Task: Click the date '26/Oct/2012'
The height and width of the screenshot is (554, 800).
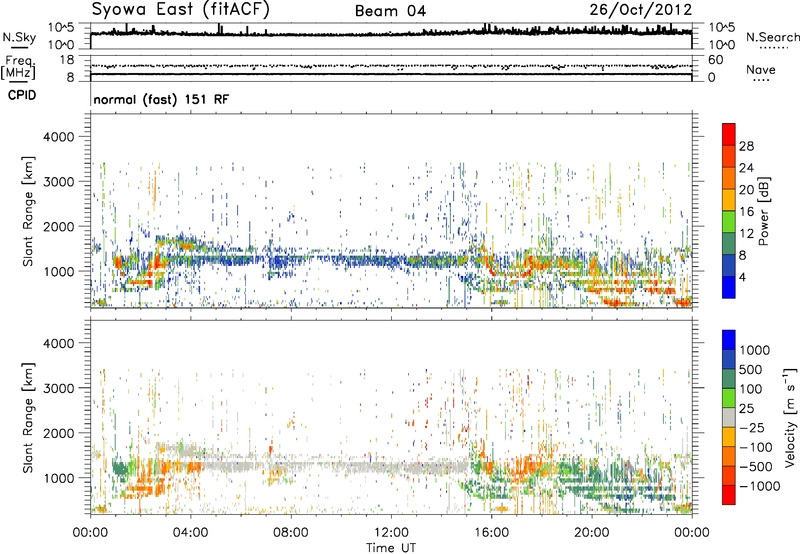Action: 641,10
